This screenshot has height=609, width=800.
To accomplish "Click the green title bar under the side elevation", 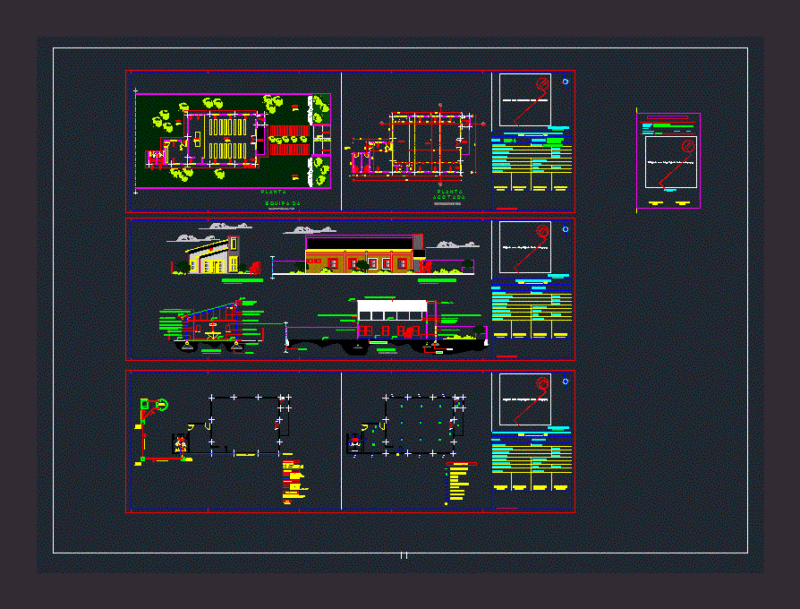I will pos(437,280).
